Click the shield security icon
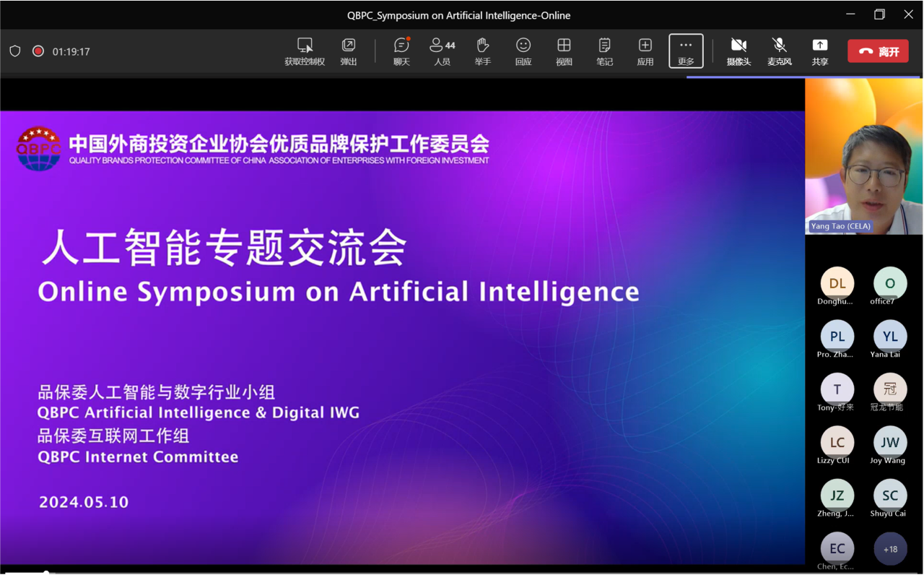Image resolution: width=924 pixels, height=575 pixels. point(15,51)
